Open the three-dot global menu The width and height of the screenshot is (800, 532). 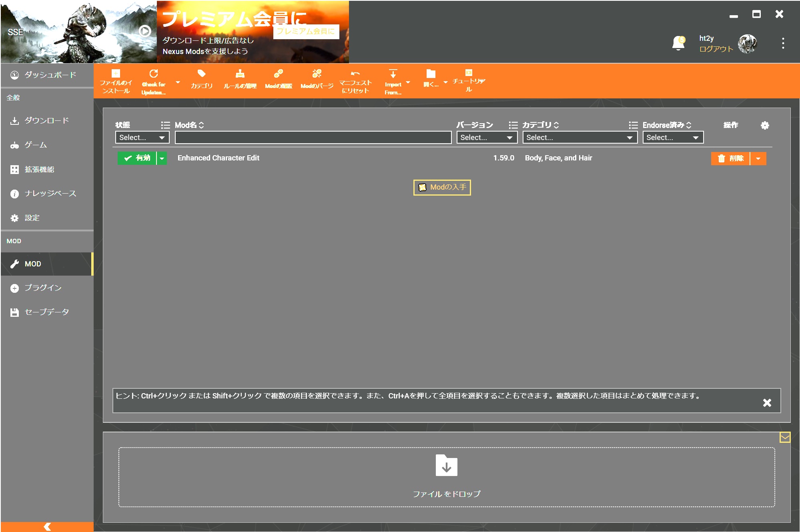point(783,43)
